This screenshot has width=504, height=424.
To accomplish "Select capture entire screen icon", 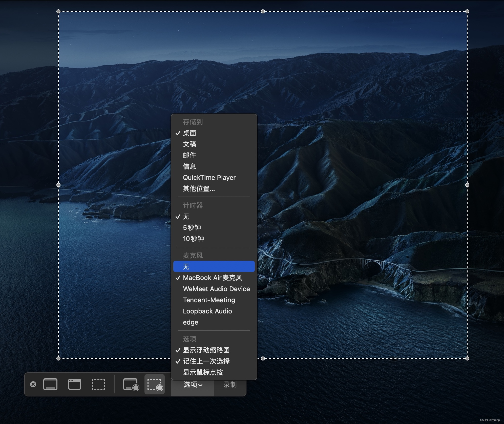I will (x=50, y=384).
